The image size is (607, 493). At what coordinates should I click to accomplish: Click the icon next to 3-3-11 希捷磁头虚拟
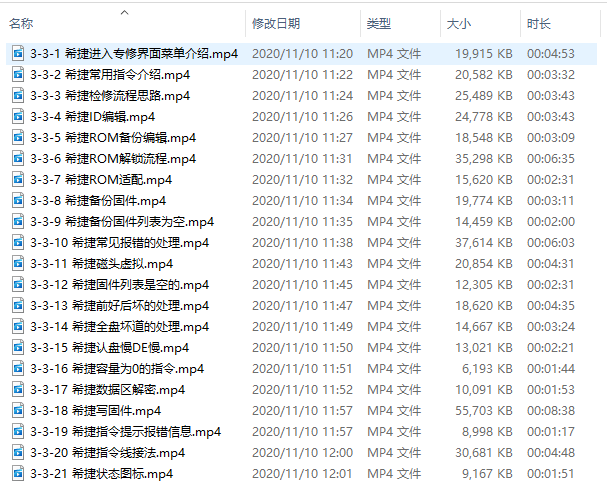(18, 264)
